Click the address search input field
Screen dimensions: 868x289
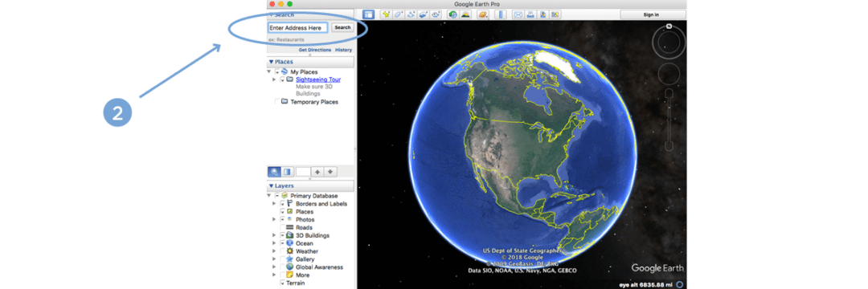(x=298, y=27)
